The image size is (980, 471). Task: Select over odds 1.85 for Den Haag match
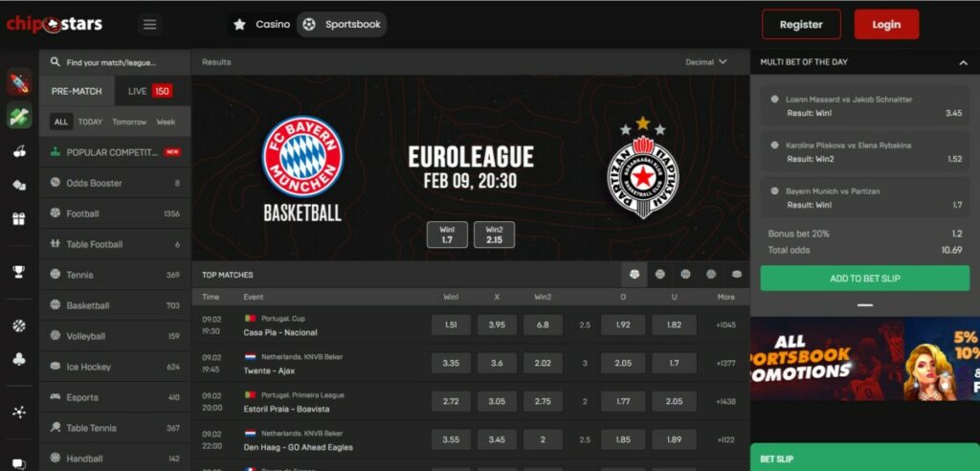coord(622,439)
